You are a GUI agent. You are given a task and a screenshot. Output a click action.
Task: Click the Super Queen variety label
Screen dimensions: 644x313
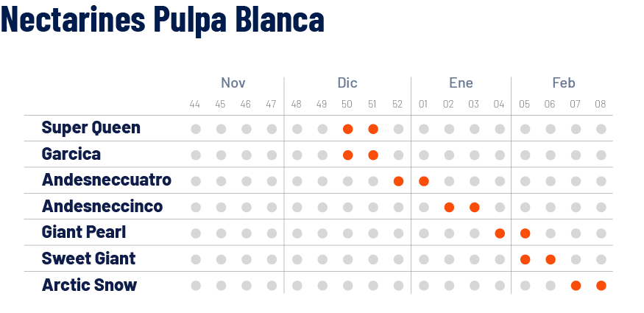click(91, 127)
